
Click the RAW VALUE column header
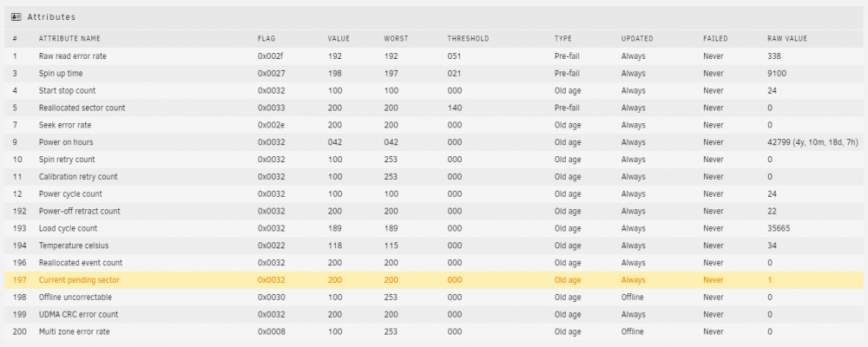(787, 39)
